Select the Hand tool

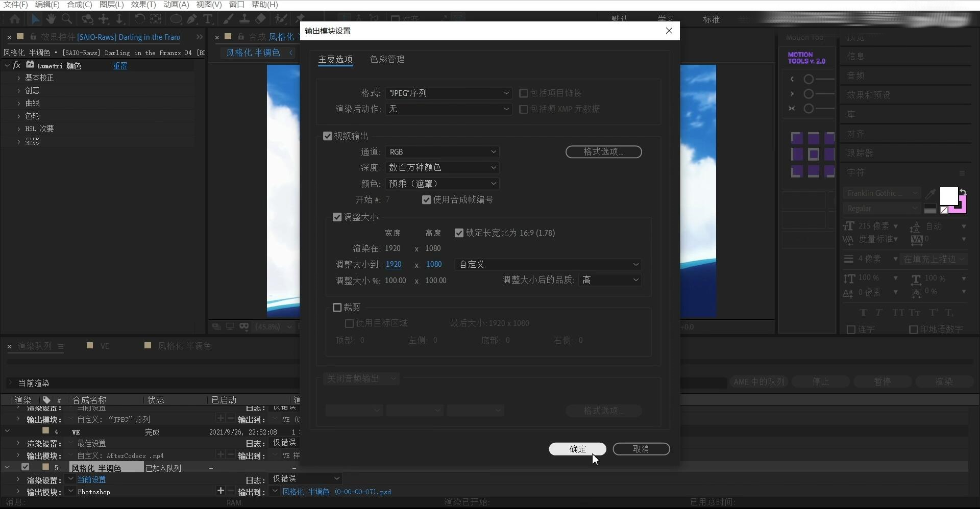(x=51, y=19)
